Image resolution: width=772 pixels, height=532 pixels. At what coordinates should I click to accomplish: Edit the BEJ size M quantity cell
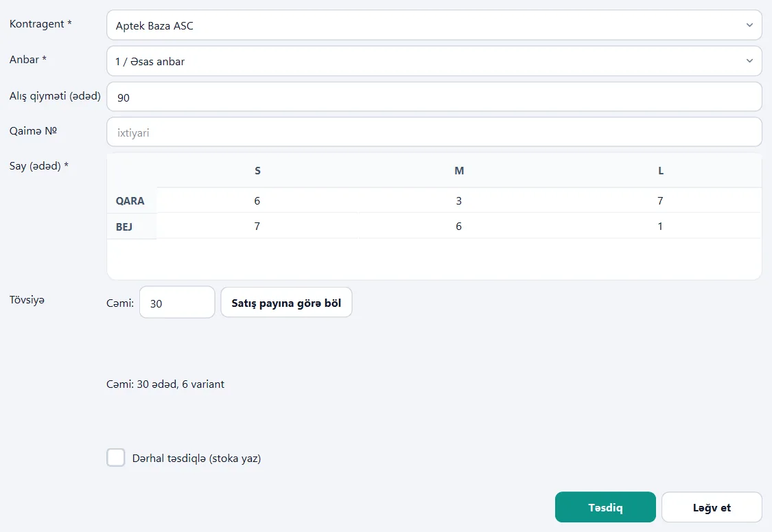[x=459, y=226]
